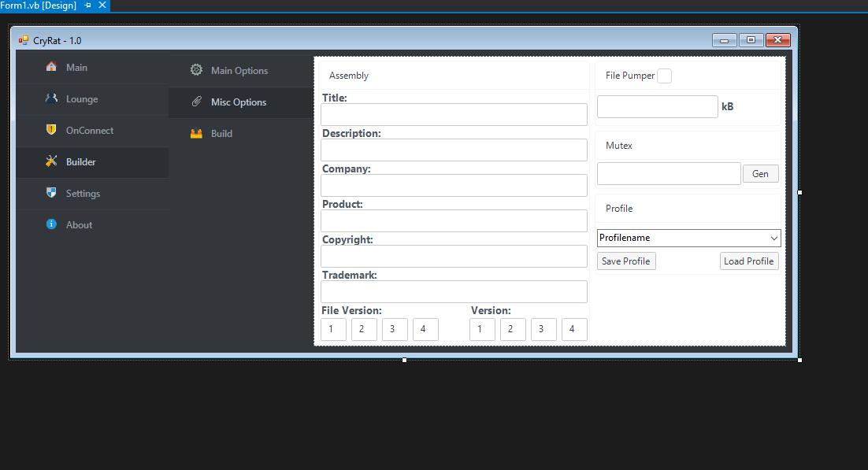
Task: Open the Main menu item
Action: coord(92,68)
